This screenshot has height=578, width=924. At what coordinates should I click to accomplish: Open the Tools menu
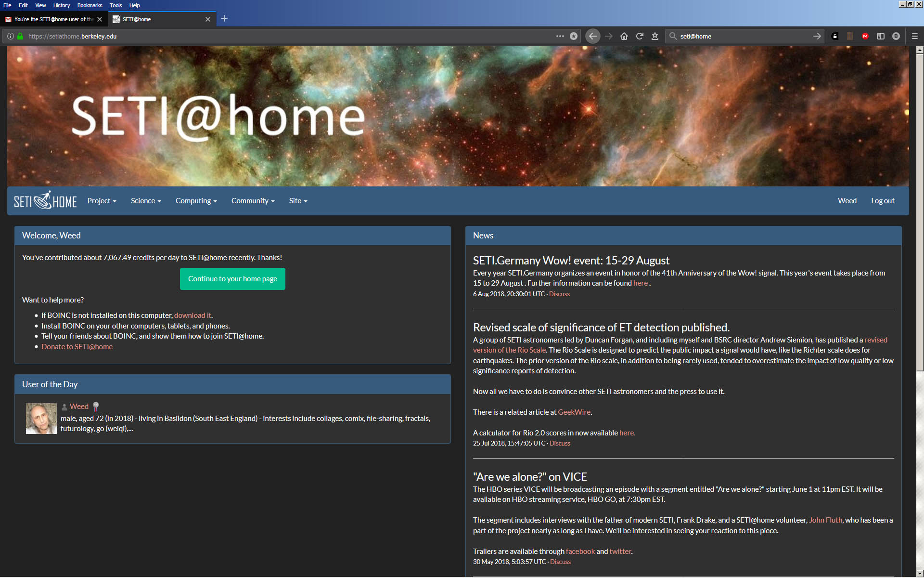point(116,5)
